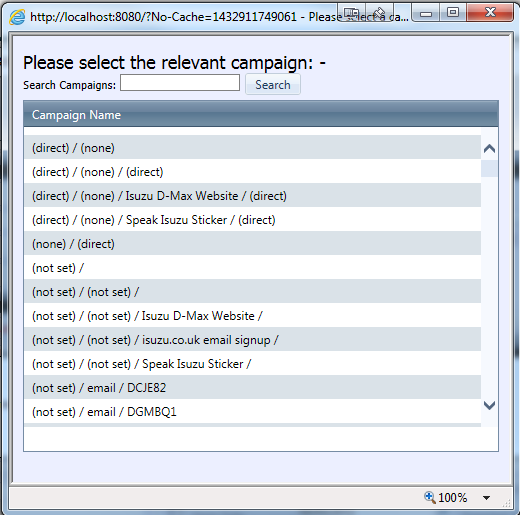Select (not set) / email / DGMBQ1 campaign
This screenshot has height=515, width=520.
pos(252,411)
